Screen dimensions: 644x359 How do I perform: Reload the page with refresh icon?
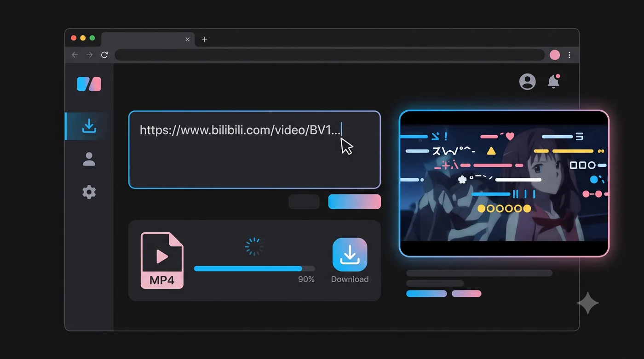[x=104, y=55]
